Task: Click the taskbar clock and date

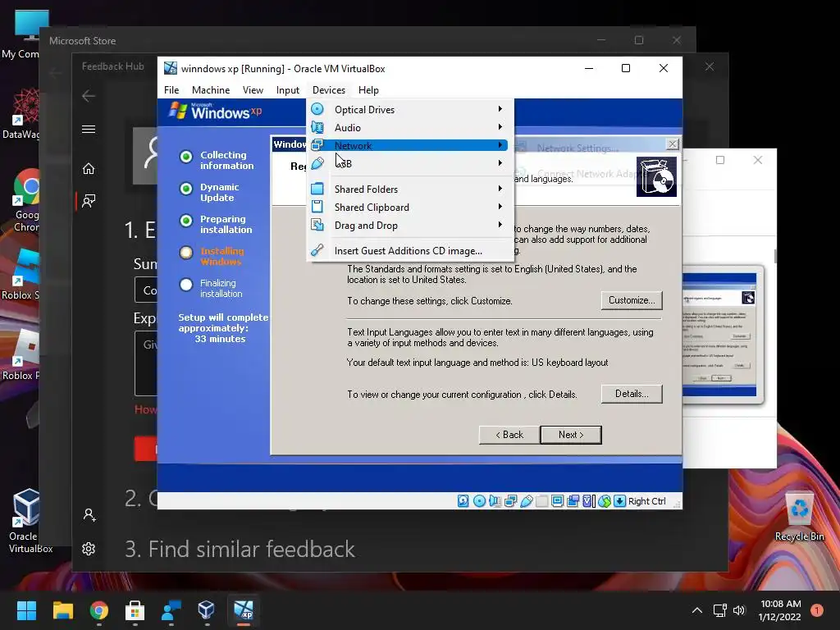Action: [x=780, y=610]
